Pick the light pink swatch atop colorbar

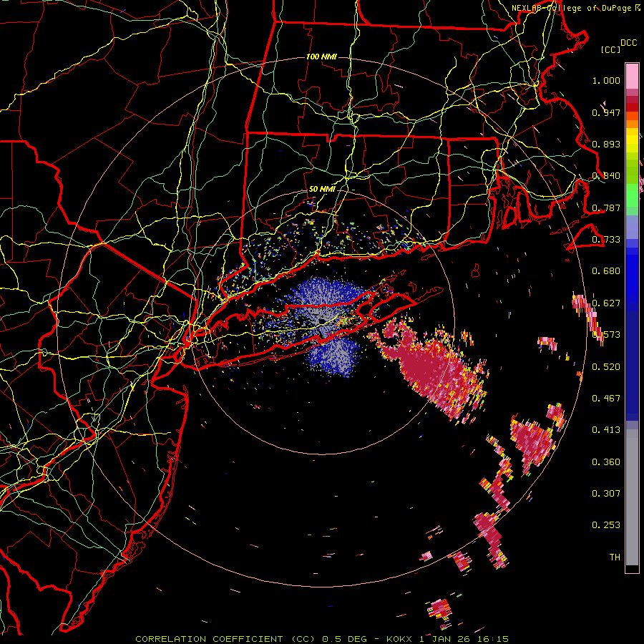click(x=632, y=76)
